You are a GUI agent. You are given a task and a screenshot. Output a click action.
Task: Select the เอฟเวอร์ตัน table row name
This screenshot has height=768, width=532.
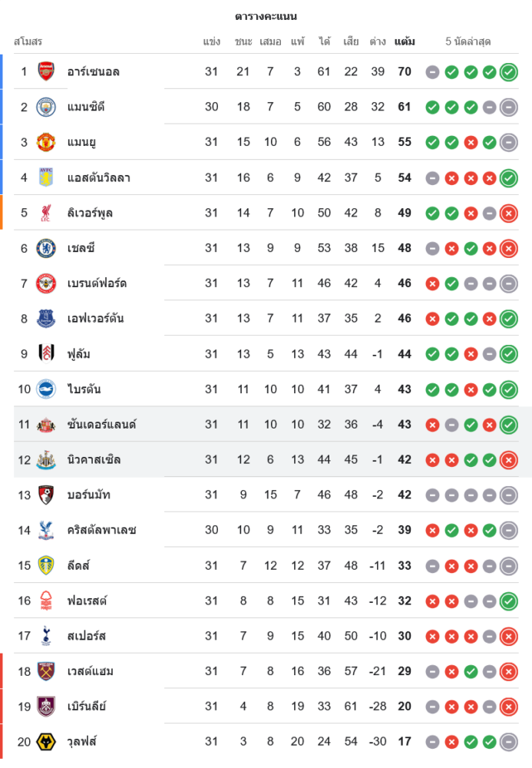click(x=95, y=319)
